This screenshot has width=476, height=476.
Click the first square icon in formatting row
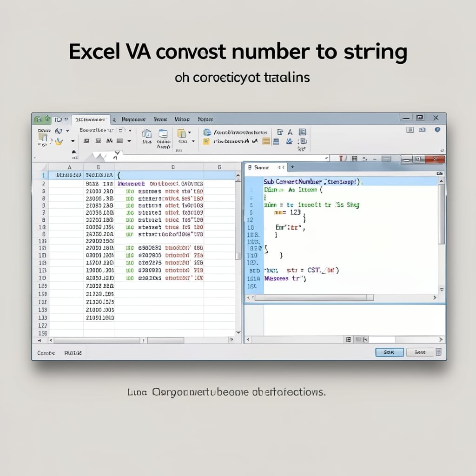pos(86,141)
